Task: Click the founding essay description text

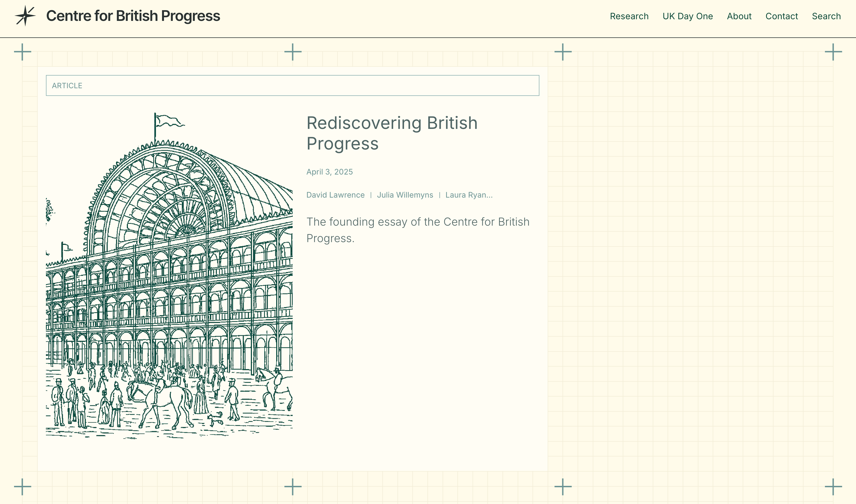Action: [418, 230]
